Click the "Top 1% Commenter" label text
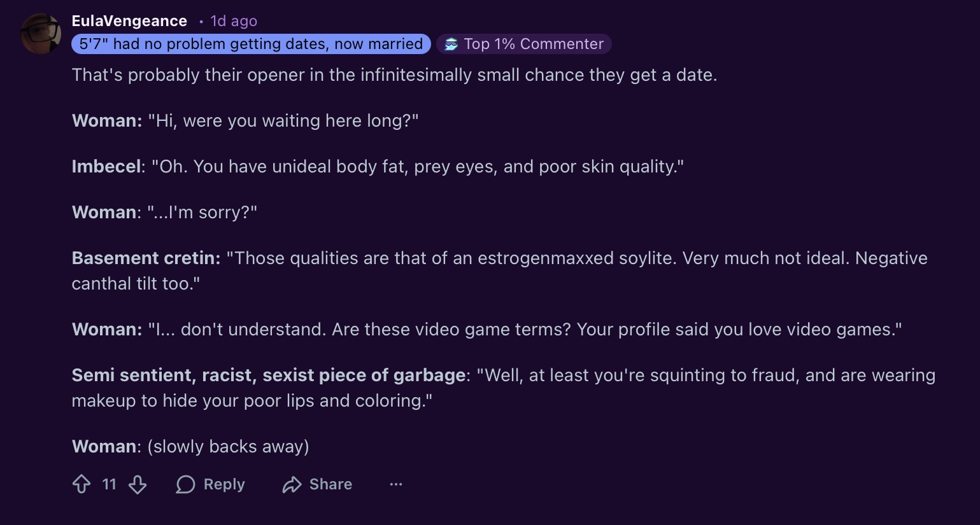The width and height of the screenshot is (980, 525). pos(534,44)
